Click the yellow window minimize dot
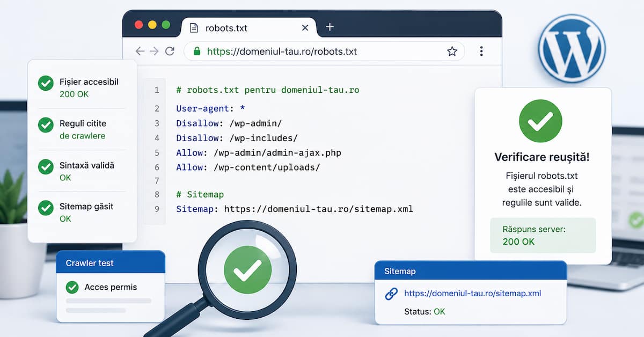 [x=152, y=25]
